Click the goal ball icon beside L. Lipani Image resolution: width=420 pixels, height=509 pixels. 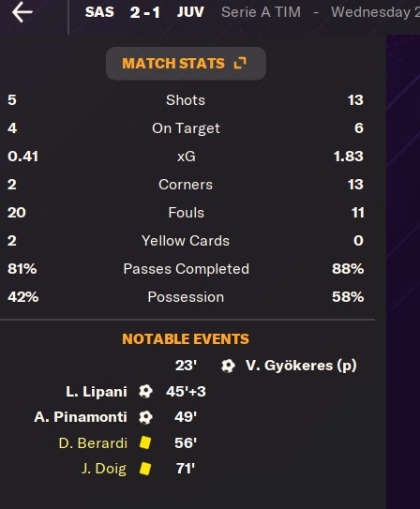pos(145,392)
